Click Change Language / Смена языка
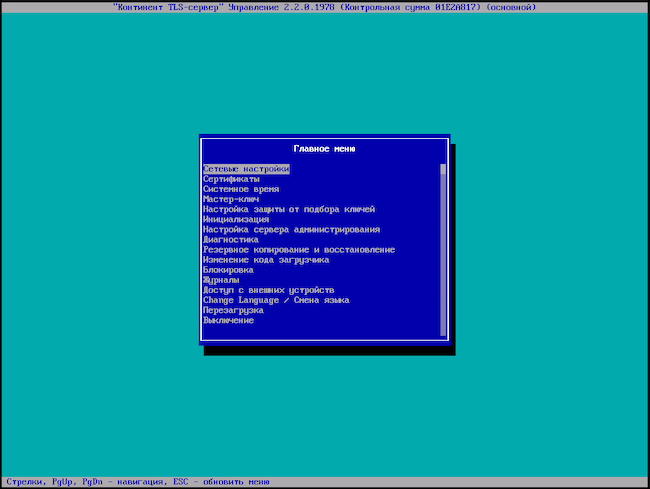The height and width of the screenshot is (489, 650). [x=276, y=300]
